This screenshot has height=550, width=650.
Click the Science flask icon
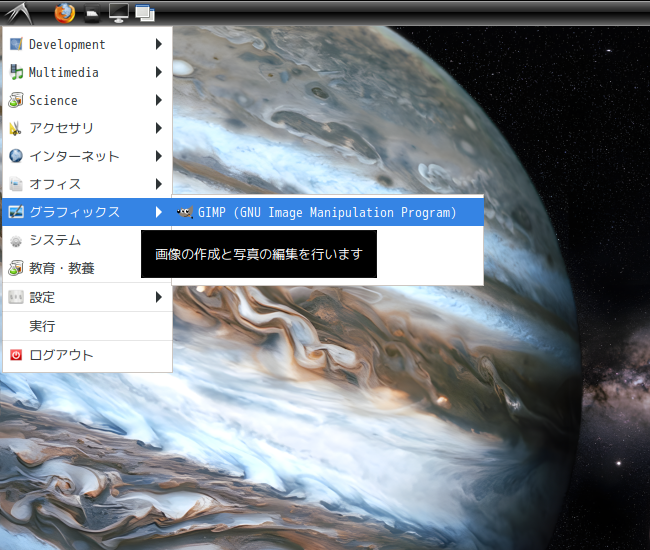[x=16, y=100]
